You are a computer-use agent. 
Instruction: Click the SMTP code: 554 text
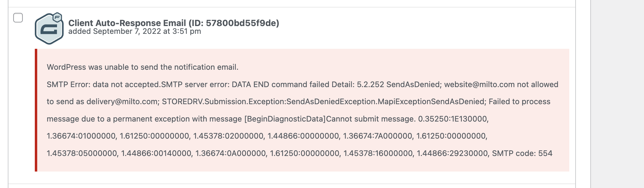tap(522, 153)
